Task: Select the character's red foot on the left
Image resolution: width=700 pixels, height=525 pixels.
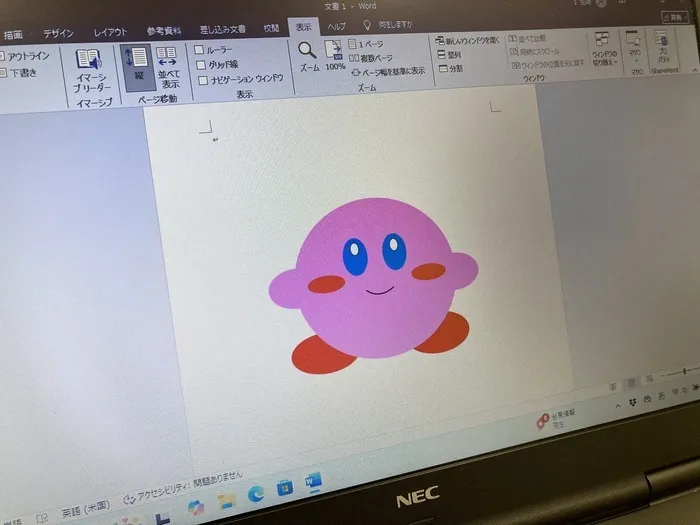Action: coord(322,355)
